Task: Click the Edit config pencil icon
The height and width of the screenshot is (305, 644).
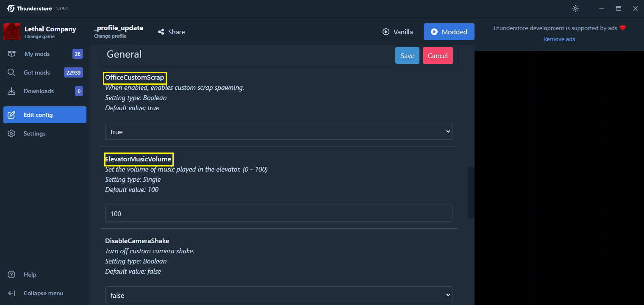Action: coord(11,115)
